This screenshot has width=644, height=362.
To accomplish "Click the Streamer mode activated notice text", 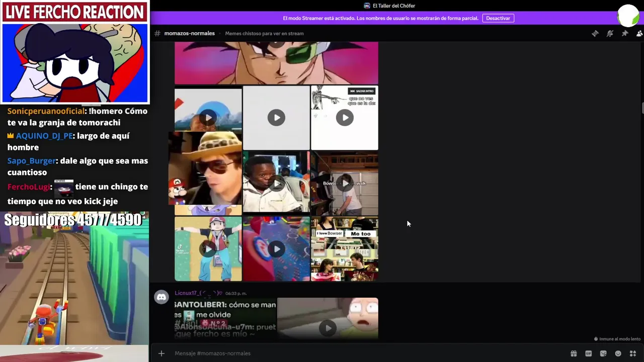I will [x=380, y=18].
